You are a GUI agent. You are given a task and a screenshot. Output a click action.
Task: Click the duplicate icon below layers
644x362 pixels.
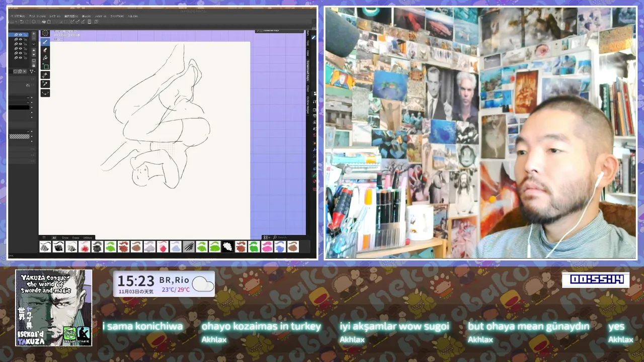(20, 71)
